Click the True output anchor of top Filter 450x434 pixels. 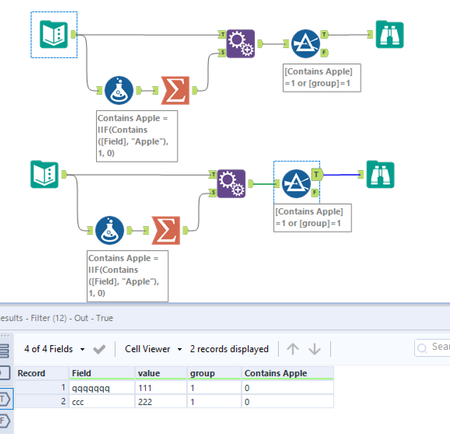point(324,34)
